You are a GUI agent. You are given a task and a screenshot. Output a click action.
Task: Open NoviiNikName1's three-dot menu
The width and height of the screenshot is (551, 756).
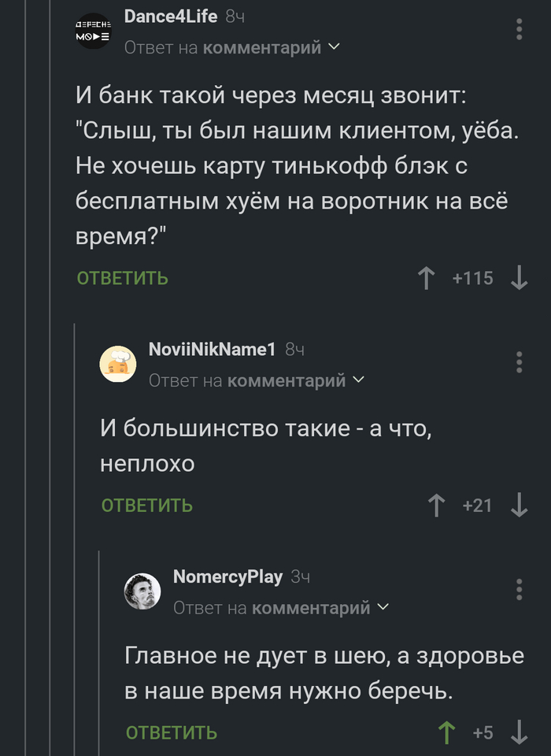[x=518, y=363]
